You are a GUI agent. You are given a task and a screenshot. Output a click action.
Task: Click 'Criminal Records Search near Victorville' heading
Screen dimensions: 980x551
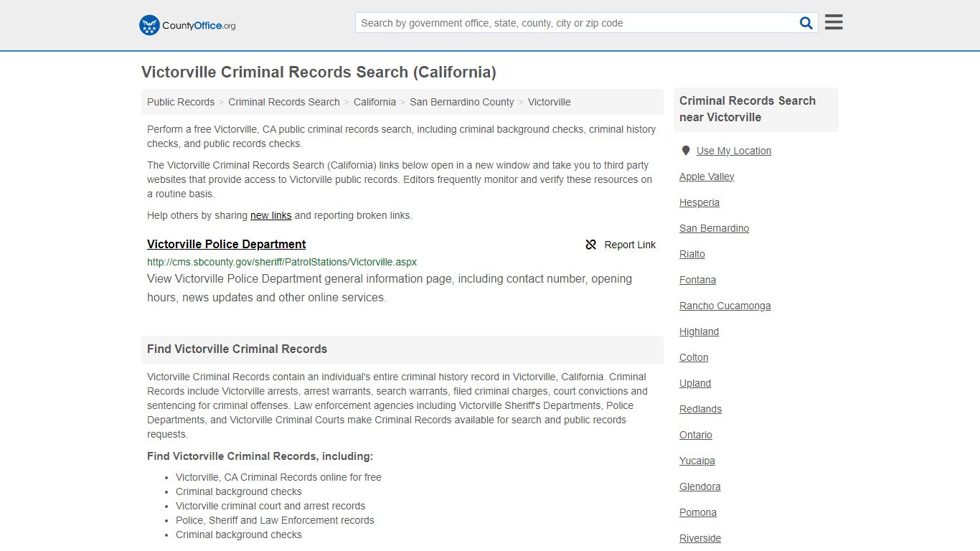point(748,109)
